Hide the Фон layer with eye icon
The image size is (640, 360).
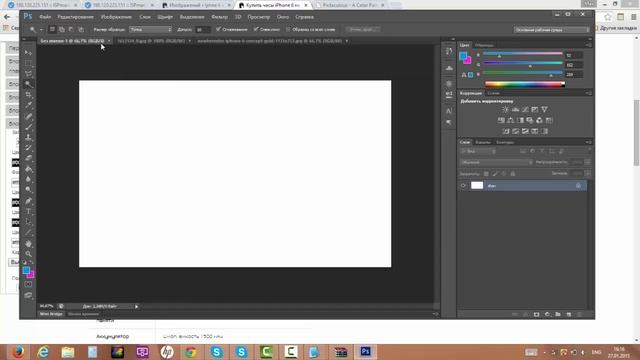pyautogui.click(x=463, y=186)
